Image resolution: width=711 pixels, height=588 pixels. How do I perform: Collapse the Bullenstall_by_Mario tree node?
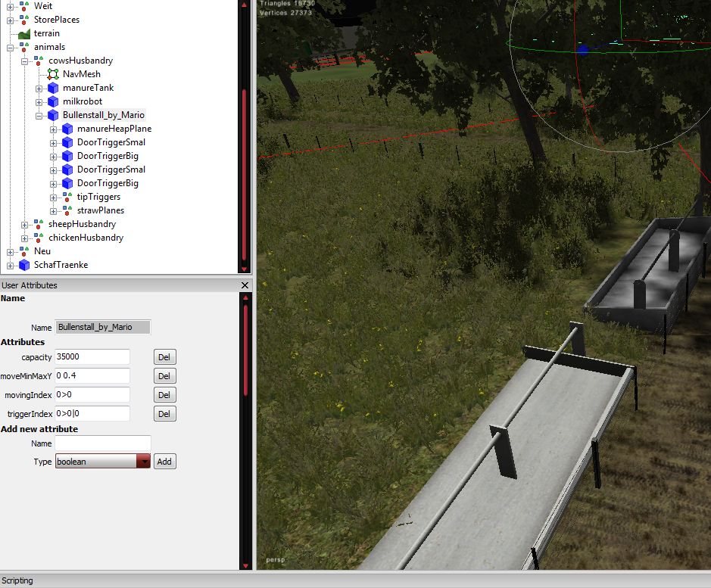coord(39,116)
